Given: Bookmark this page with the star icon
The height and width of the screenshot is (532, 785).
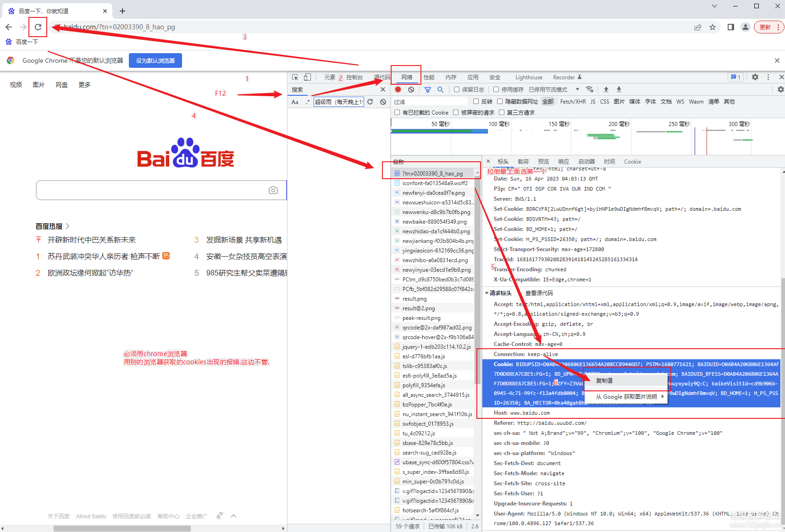Looking at the screenshot, I should (713, 27).
